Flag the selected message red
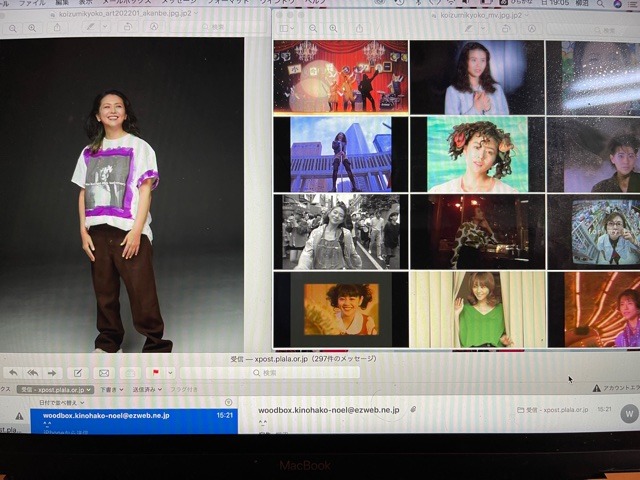 pyautogui.click(x=156, y=373)
